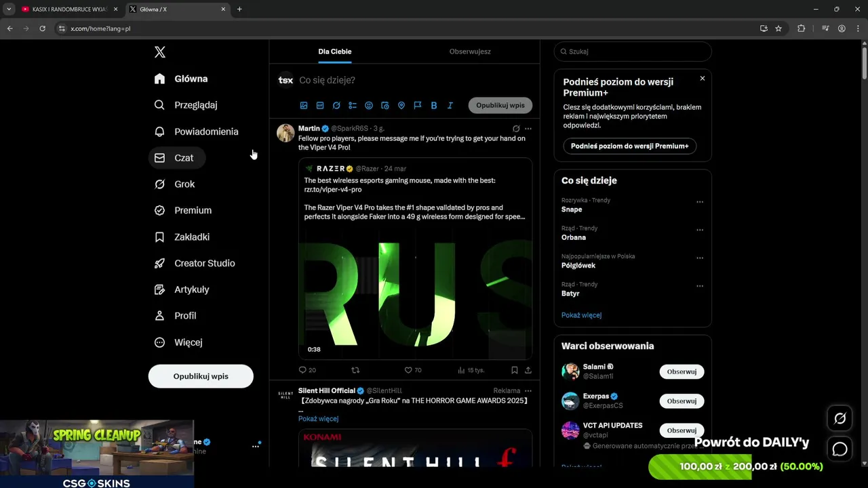Follow VCT API UPDATES account
This screenshot has height=488, width=868.
click(x=682, y=430)
